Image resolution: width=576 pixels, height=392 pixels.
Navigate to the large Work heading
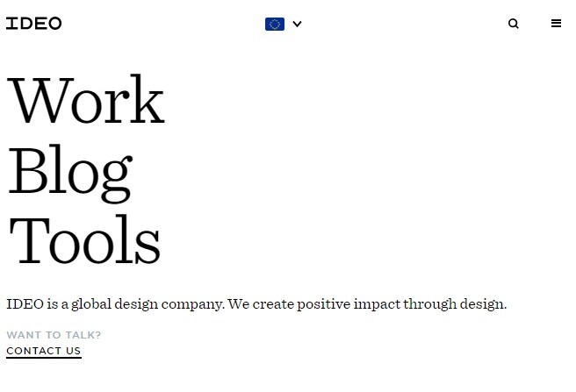click(x=86, y=101)
